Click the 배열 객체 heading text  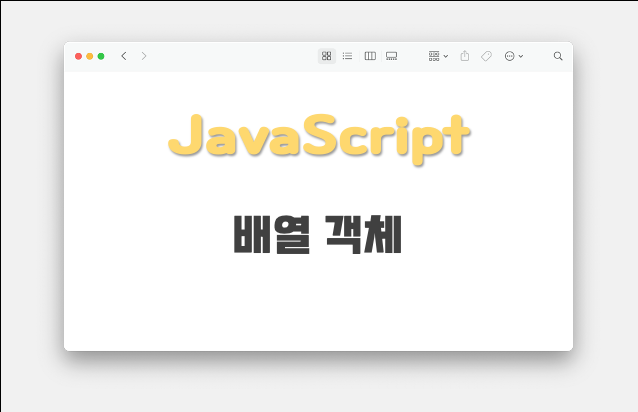318,235
